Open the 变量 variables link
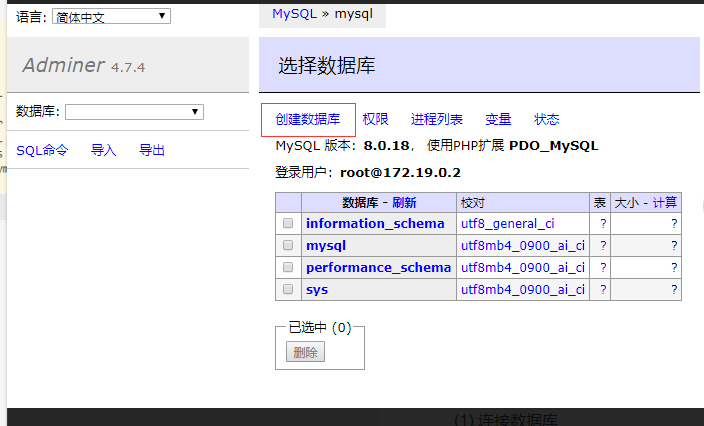This screenshot has height=426, width=704. (x=498, y=119)
